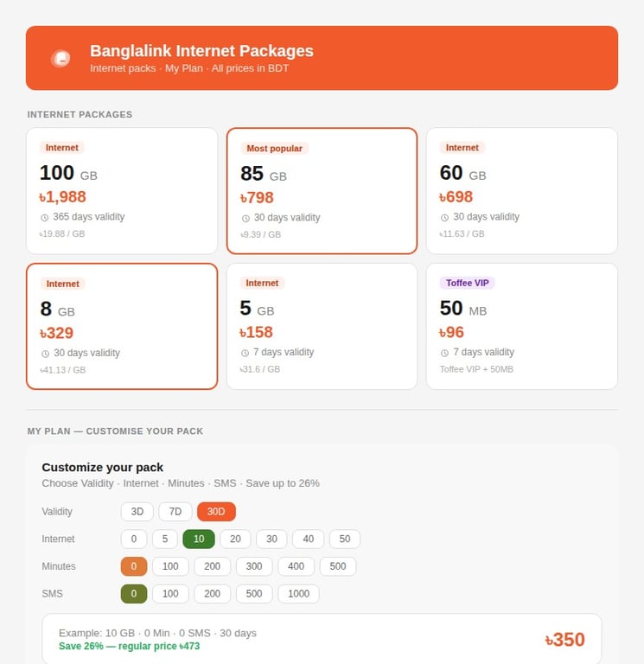644x664 pixels.
Task: Click the '৳41.13 / GB' rate text
Action: click(62, 370)
